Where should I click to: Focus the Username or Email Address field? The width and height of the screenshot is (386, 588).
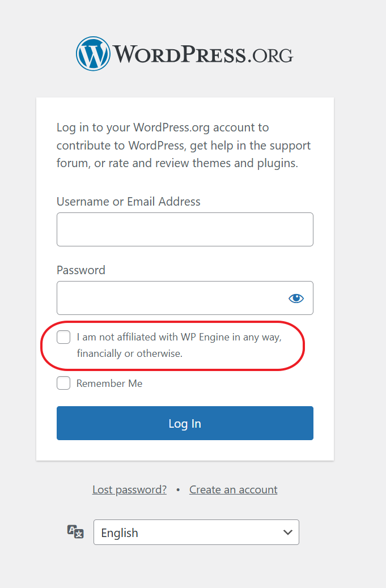point(185,229)
